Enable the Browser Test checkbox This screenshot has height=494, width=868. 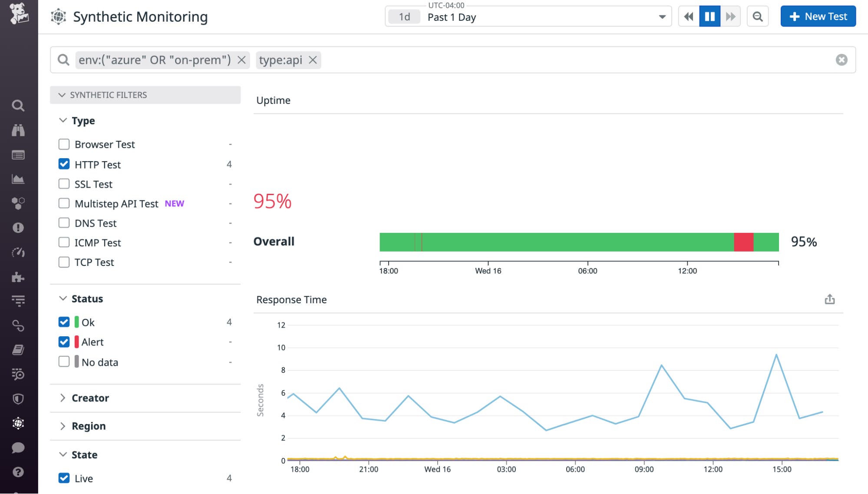(x=64, y=144)
